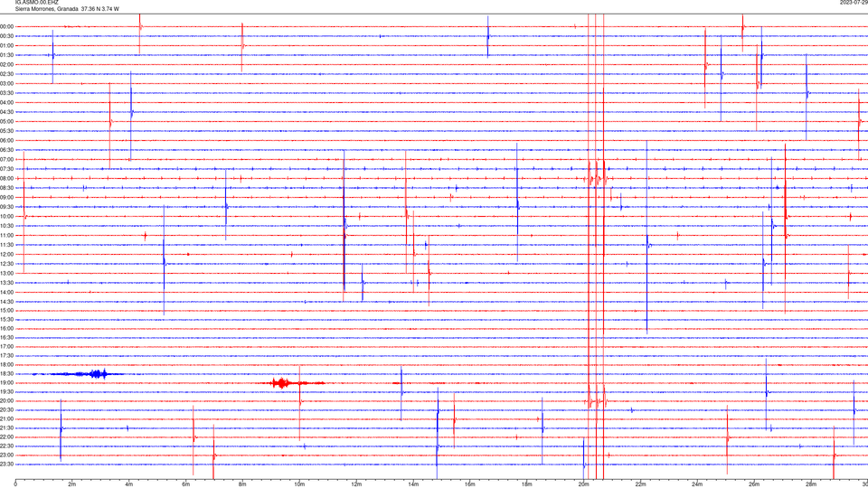Viewport: 868px width, 488px height.
Task: Select the 16:30 time row label
Action: point(7,337)
